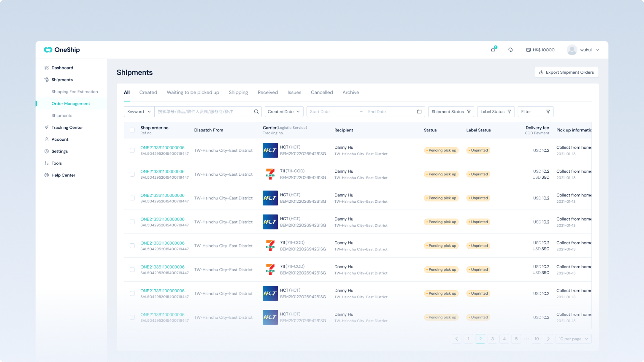Screen dimensions: 644x362
Task: Click the cloud download icon in header
Action: tap(511, 50)
